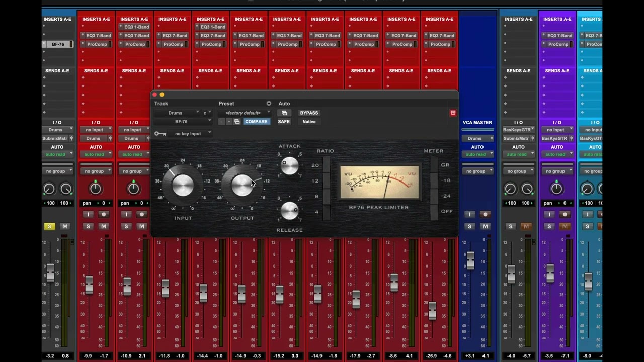Select ratio 4 on the BF76 limiter
The width and height of the screenshot is (644, 362).
pos(326,212)
